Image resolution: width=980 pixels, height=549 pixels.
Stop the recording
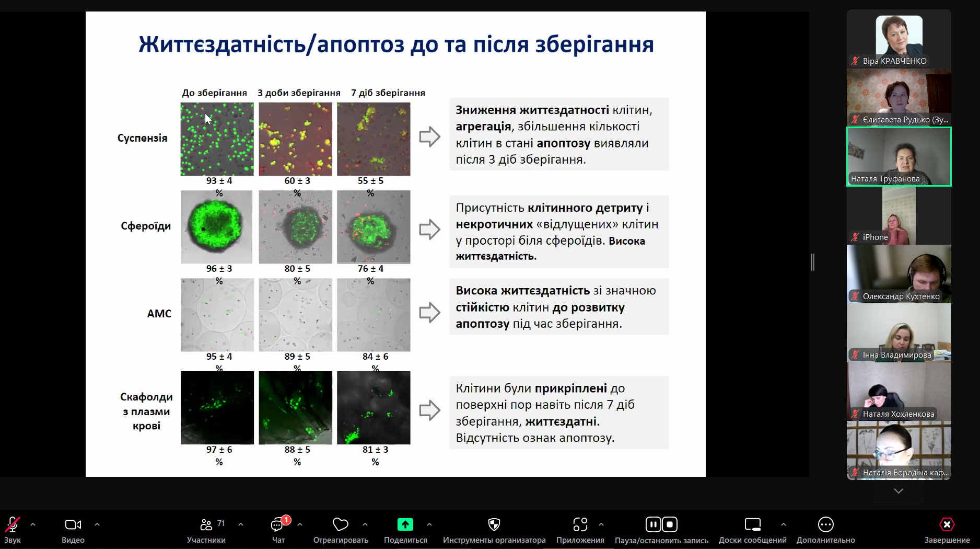(x=670, y=524)
